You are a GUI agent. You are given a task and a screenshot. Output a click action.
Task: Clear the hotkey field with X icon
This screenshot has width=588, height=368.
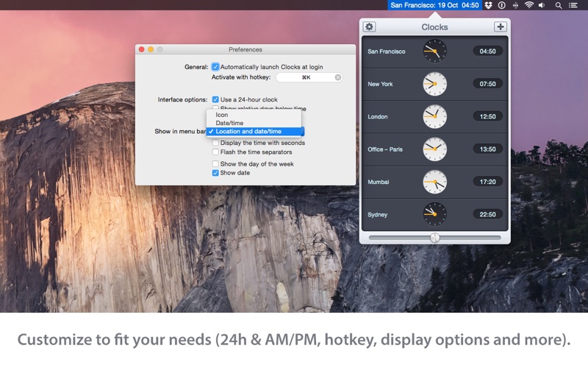pos(338,77)
